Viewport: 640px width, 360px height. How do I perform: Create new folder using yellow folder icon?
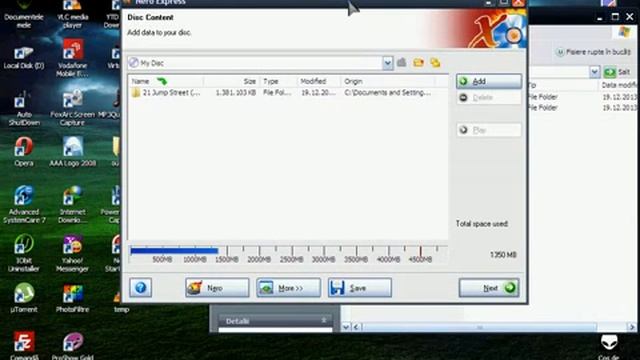418,62
